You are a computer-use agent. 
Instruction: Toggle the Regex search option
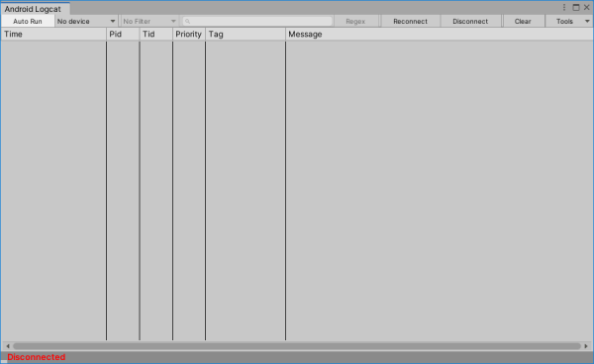[x=355, y=21]
